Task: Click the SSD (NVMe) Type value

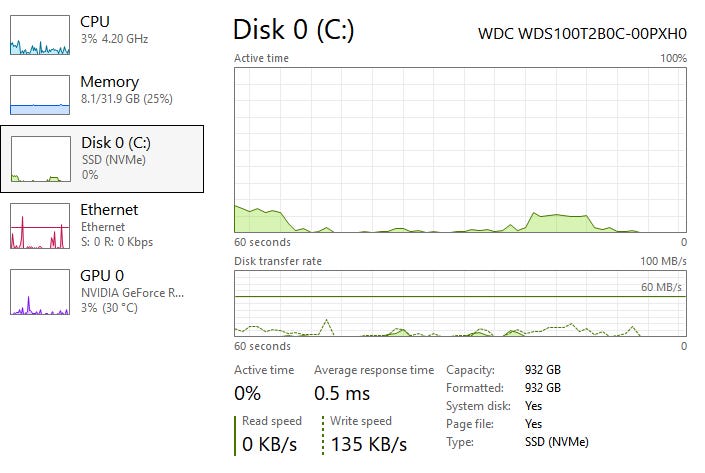Action: [556, 442]
